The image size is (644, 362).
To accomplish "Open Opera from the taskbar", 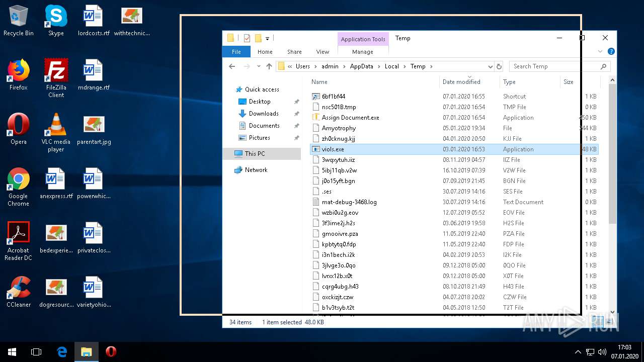I will pos(111,352).
